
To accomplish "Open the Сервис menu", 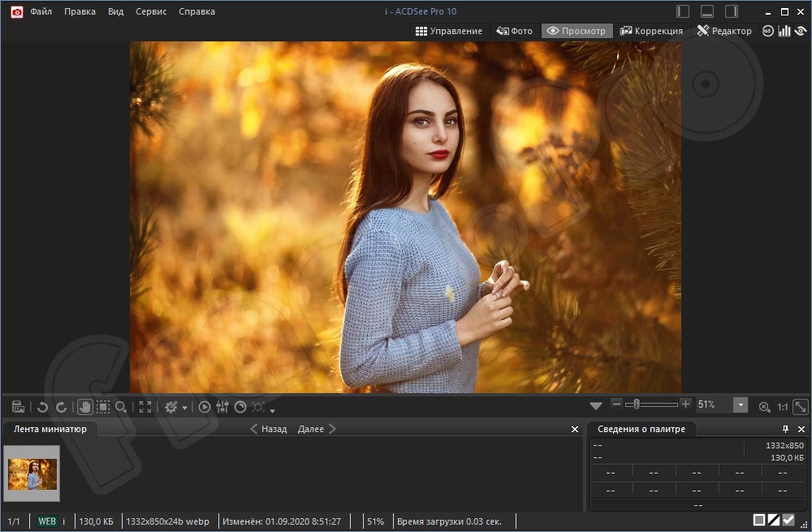I will [x=151, y=11].
